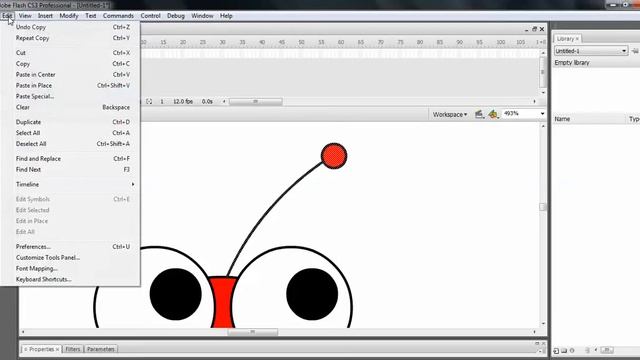Pin the current library icon
Image resolution: width=640 pixels, height=360 pixels.
coord(635,51)
